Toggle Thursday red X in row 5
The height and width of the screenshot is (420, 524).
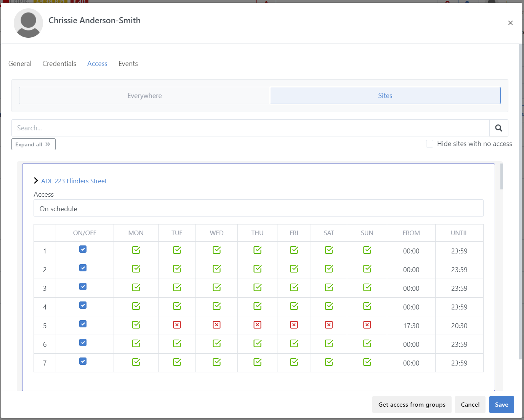[257, 325]
